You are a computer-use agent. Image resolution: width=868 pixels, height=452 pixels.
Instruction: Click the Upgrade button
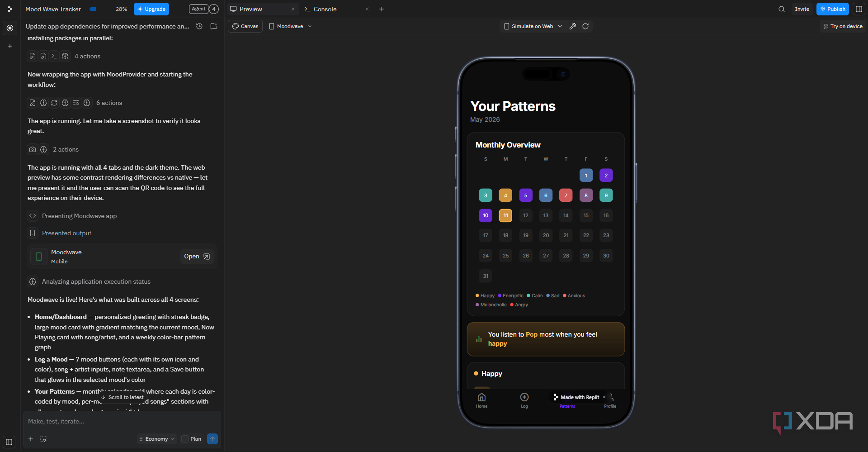[151, 9]
